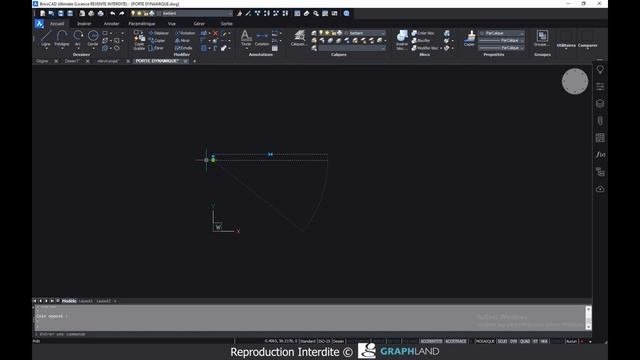Image resolution: width=640 pixels, height=360 pixels.
Task: Expand the Utilitaires panel
Action: [x=566, y=46]
